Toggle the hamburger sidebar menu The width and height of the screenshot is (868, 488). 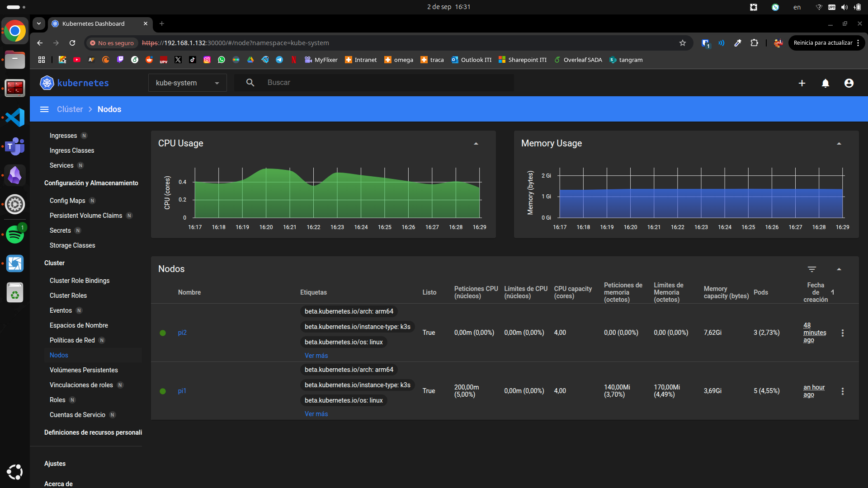(44, 109)
